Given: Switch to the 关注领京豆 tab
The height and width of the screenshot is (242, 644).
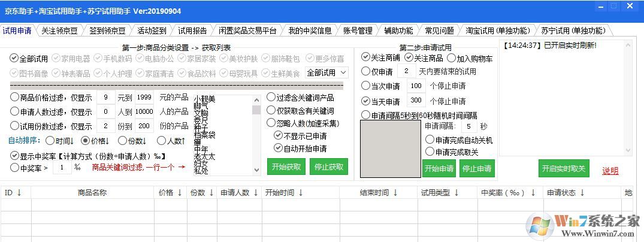Looking at the screenshot, I should (x=59, y=31).
